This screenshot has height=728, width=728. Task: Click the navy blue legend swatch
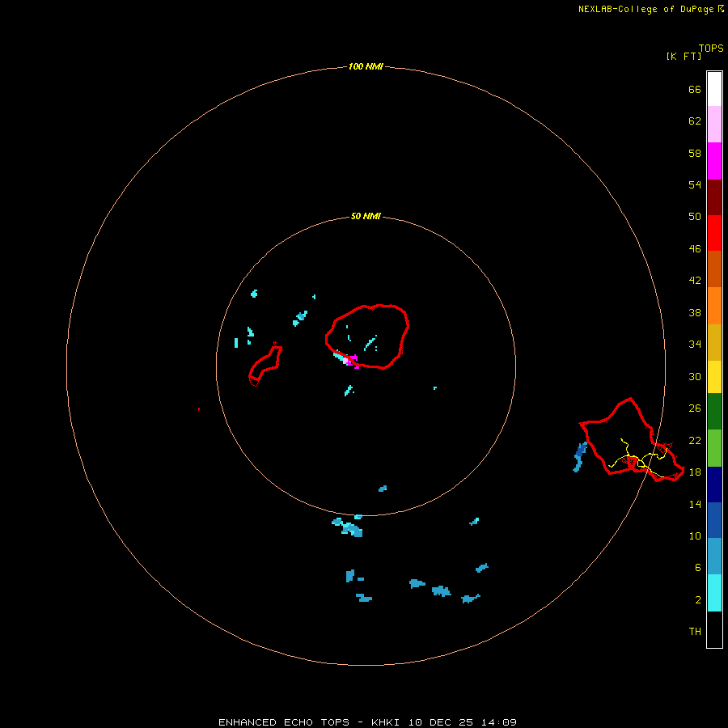pos(714,485)
